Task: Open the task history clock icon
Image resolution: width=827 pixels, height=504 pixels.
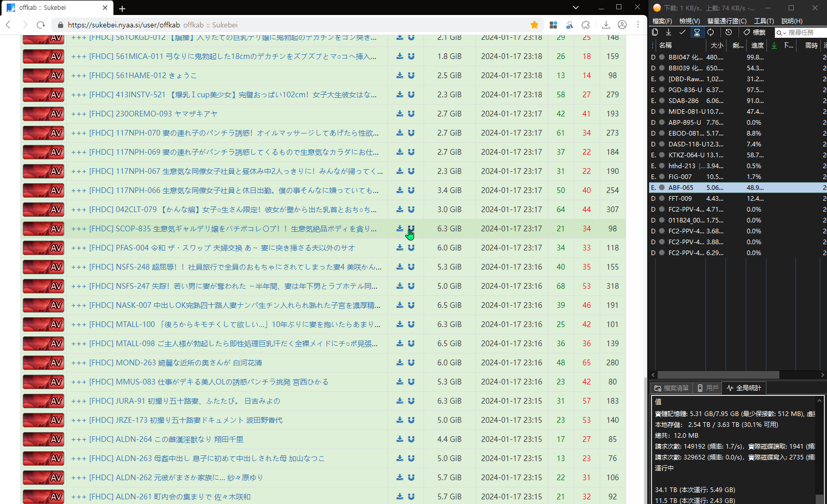Action: (x=729, y=32)
